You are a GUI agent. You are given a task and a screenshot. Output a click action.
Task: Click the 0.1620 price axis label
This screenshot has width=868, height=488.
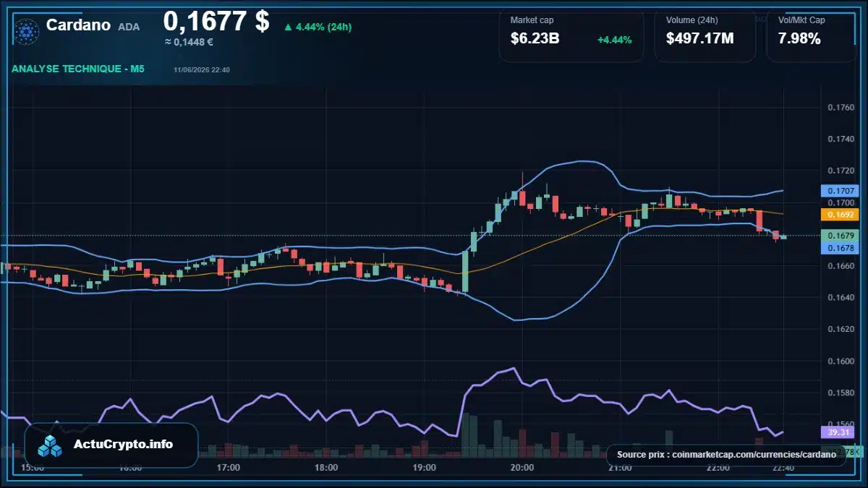click(x=841, y=330)
